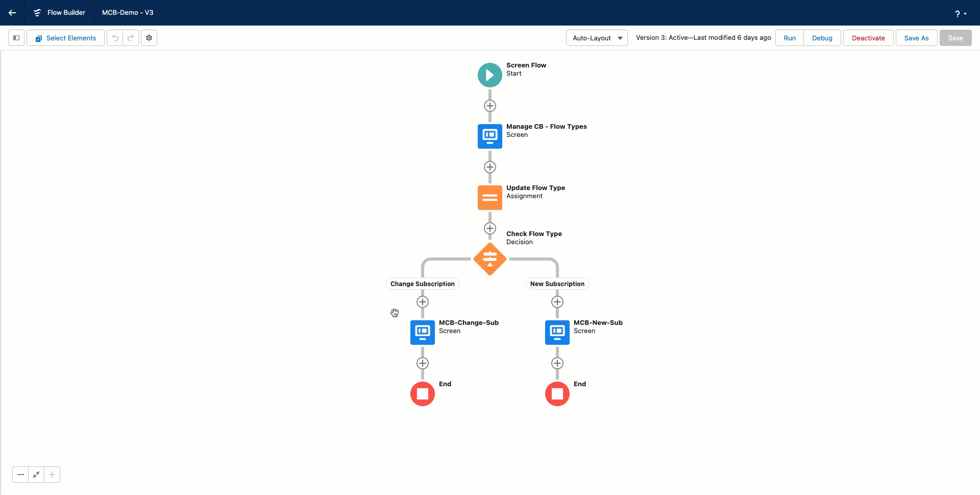This screenshot has width=980, height=495.
Task: Click the undo arrow icon
Action: [115, 38]
